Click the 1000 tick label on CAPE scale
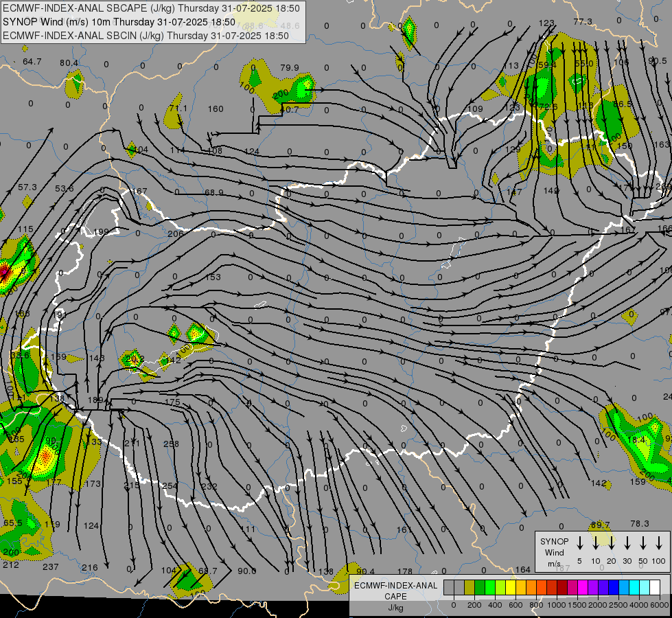Screen dimensions: 672x618 pyautogui.click(x=556, y=605)
